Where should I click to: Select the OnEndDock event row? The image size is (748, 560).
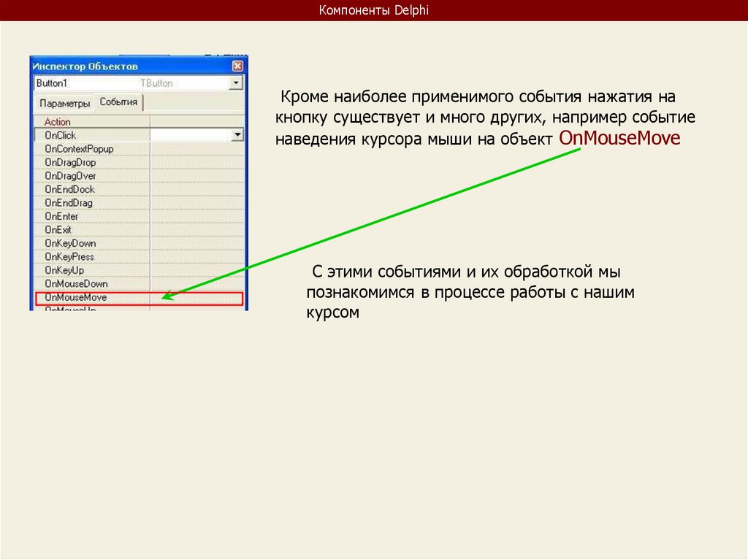(139, 189)
